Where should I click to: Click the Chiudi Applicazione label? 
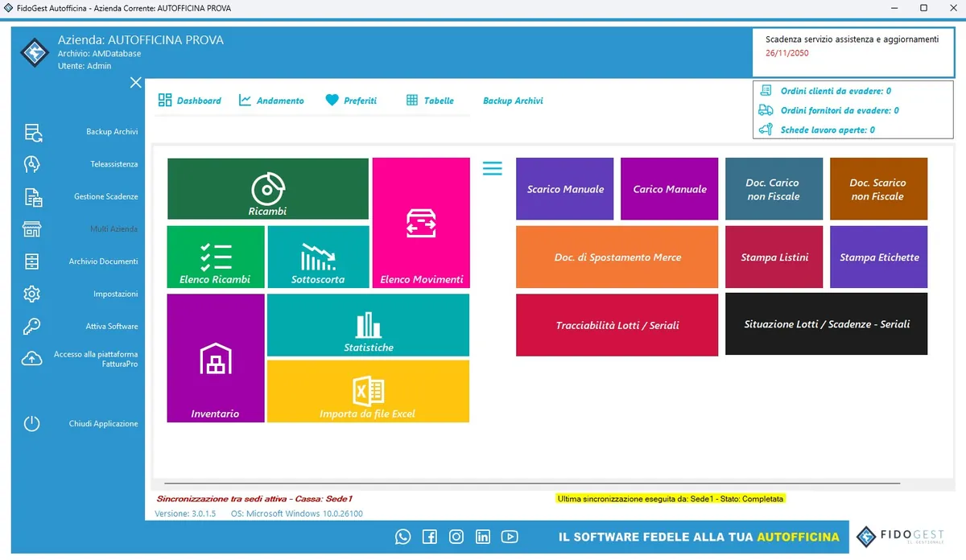click(x=103, y=423)
